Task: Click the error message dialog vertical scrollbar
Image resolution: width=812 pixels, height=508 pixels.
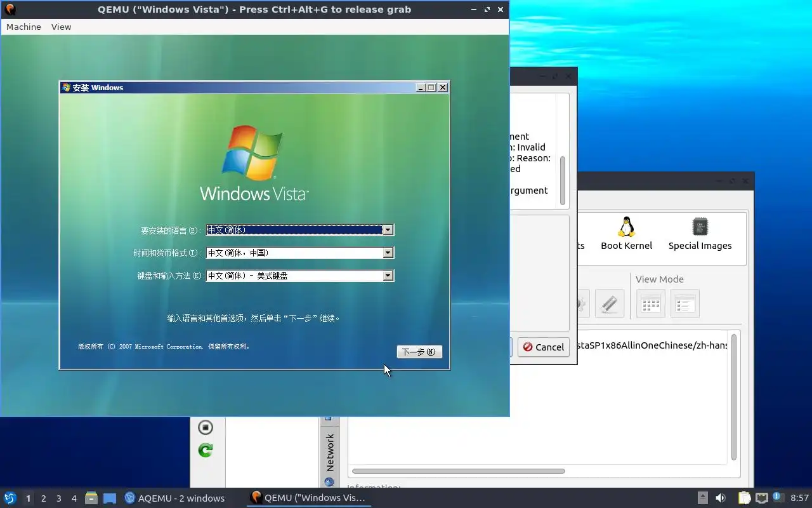Action: pyautogui.click(x=562, y=180)
